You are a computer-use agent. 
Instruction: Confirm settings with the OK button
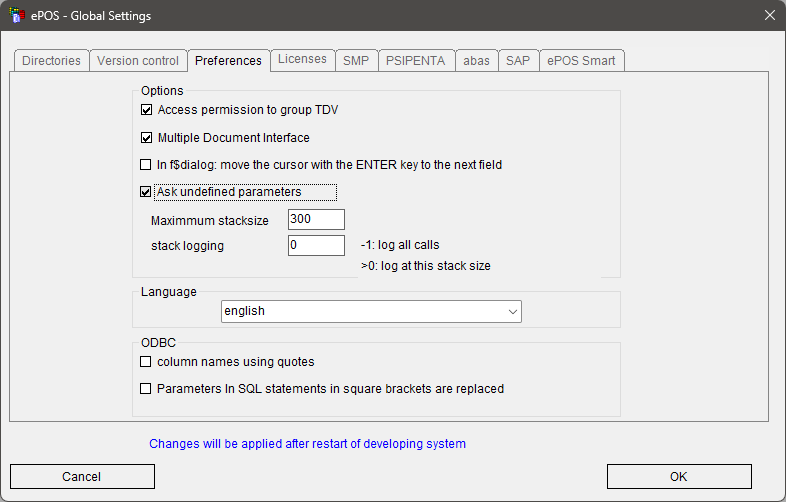678,477
